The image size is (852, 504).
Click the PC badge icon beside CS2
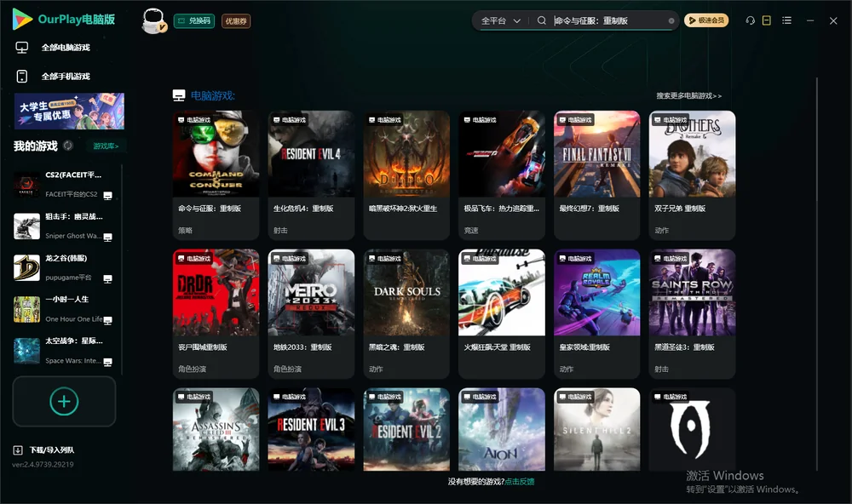pyautogui.click(x=107, y=196)
